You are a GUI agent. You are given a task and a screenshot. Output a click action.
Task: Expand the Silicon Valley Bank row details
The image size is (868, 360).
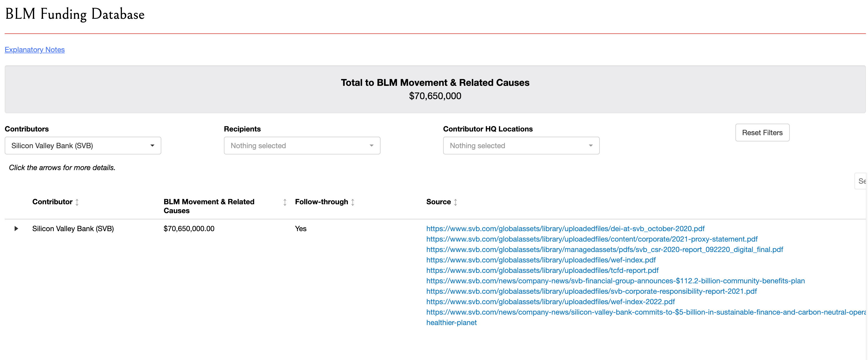(16, 229)
